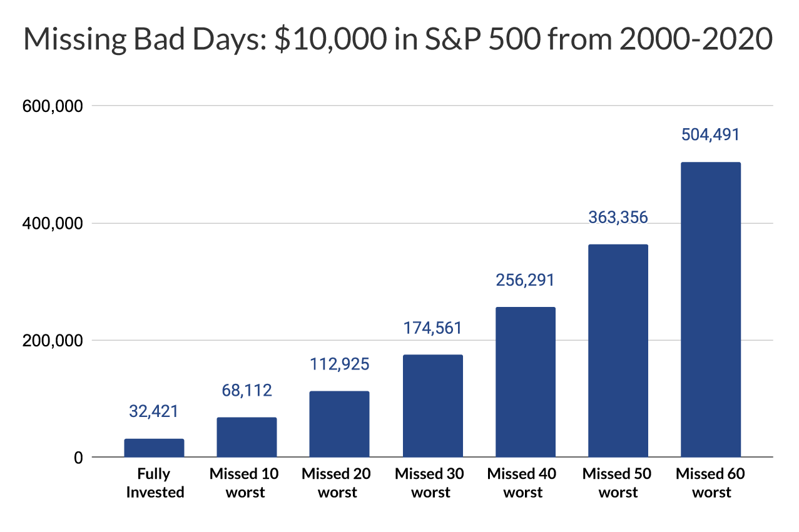The image size is (799, 532).
Task: Click the Fully Invested axis label
Action: click(155, 483)
